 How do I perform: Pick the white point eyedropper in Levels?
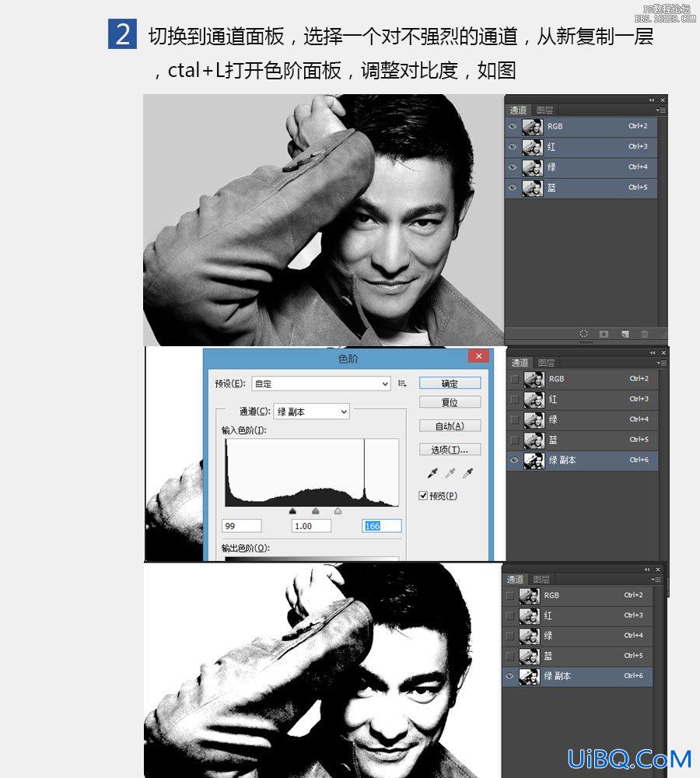point(467,473)
